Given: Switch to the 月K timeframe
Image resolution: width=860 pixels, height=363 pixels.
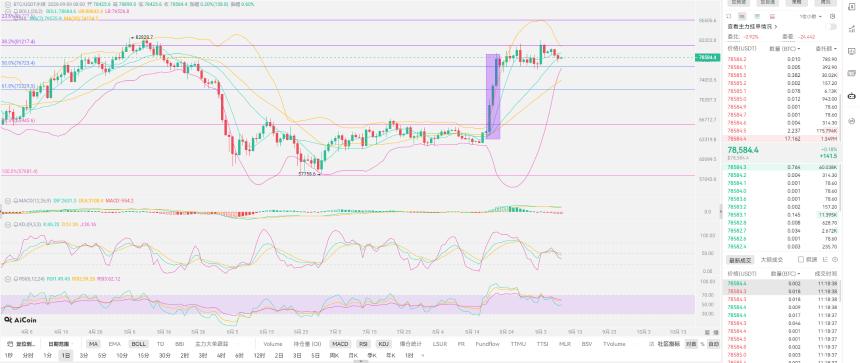Looking at the screenshot, I should (353, 355).
